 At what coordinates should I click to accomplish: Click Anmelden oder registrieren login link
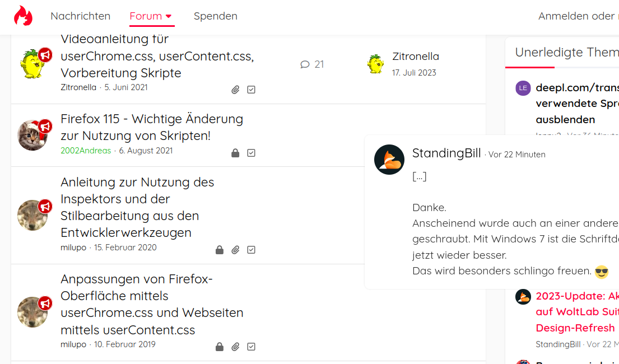[577, 16]
